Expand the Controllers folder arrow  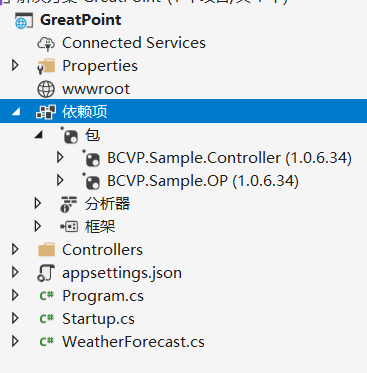point(15,249)
